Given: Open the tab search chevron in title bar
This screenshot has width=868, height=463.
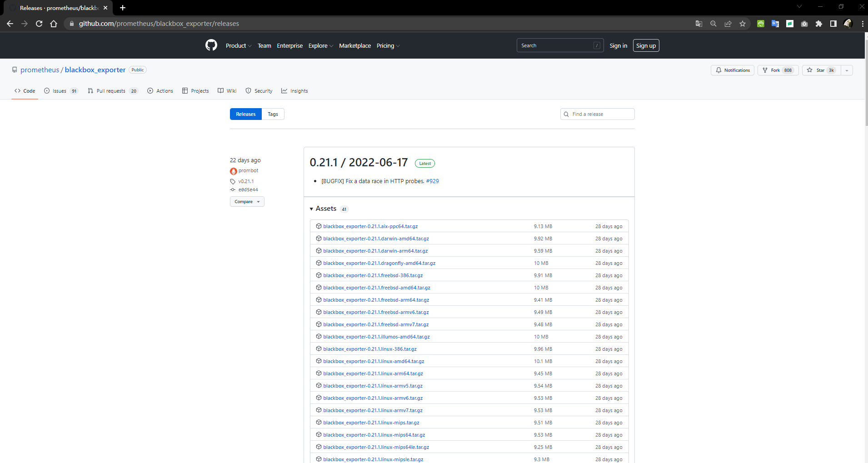Looking at the screenshot, I should [799, 6].
